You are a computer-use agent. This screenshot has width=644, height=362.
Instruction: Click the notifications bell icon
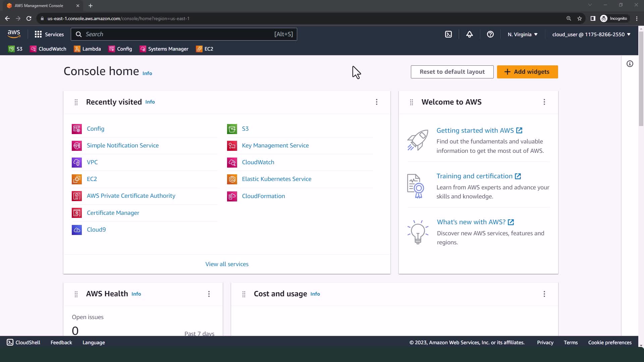469,34
